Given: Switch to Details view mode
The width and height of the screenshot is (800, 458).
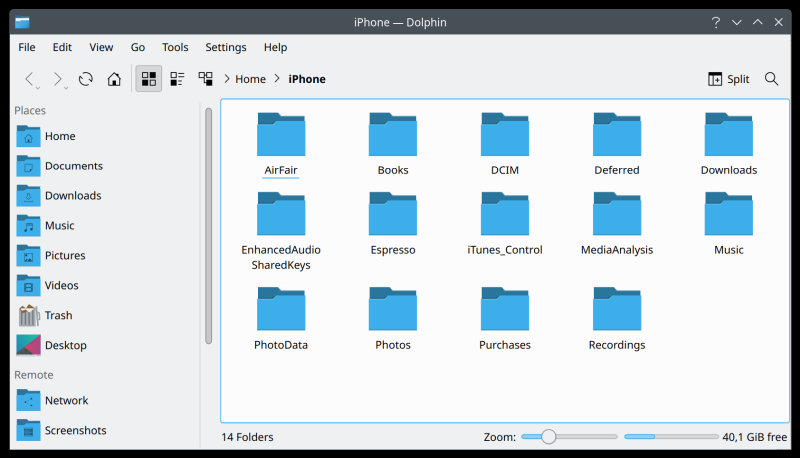Looking at the screenshot, I should 205,79.
